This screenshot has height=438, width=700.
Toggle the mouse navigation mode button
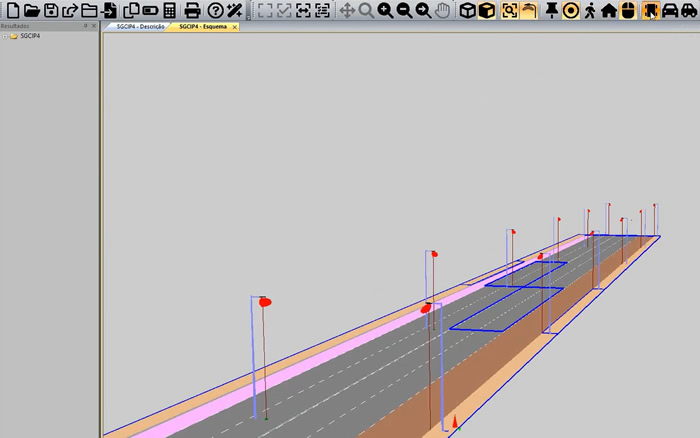pyautogui.click(x=628, y=10)
